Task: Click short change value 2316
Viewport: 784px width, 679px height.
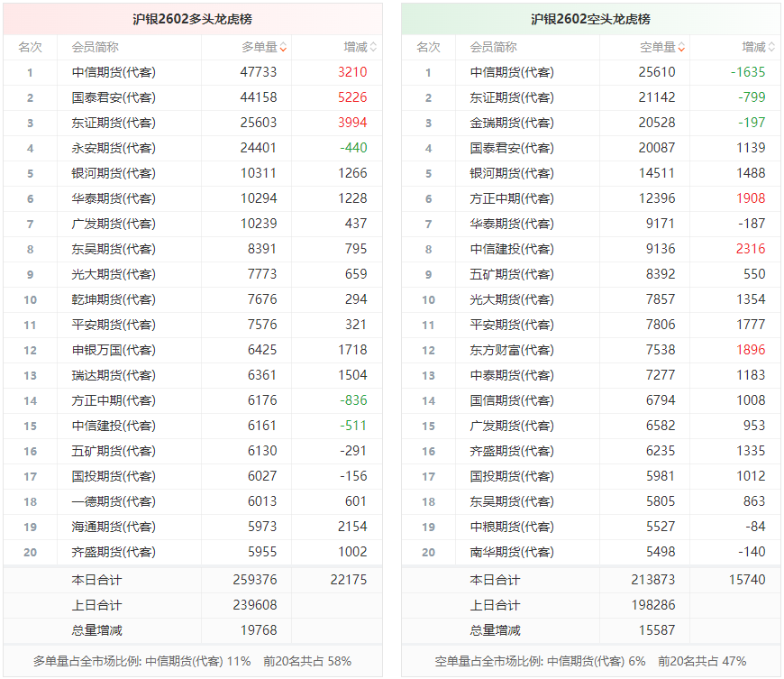Action: [751, 249]
